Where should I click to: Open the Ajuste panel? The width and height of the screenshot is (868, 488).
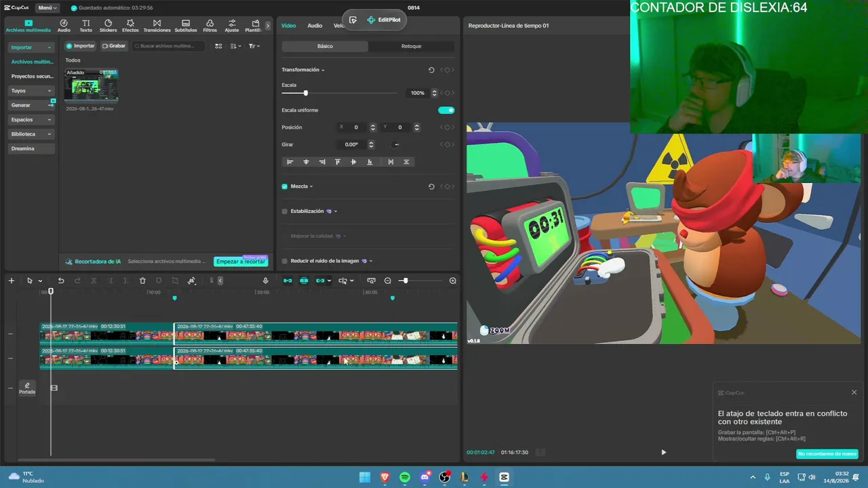[x=232, y=26]
